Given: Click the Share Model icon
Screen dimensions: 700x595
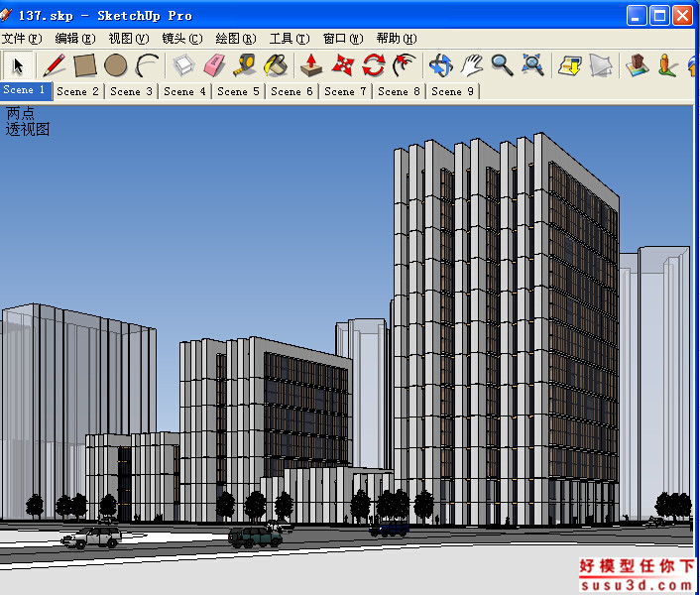Looking at the screenshot, I should [601, 65].
